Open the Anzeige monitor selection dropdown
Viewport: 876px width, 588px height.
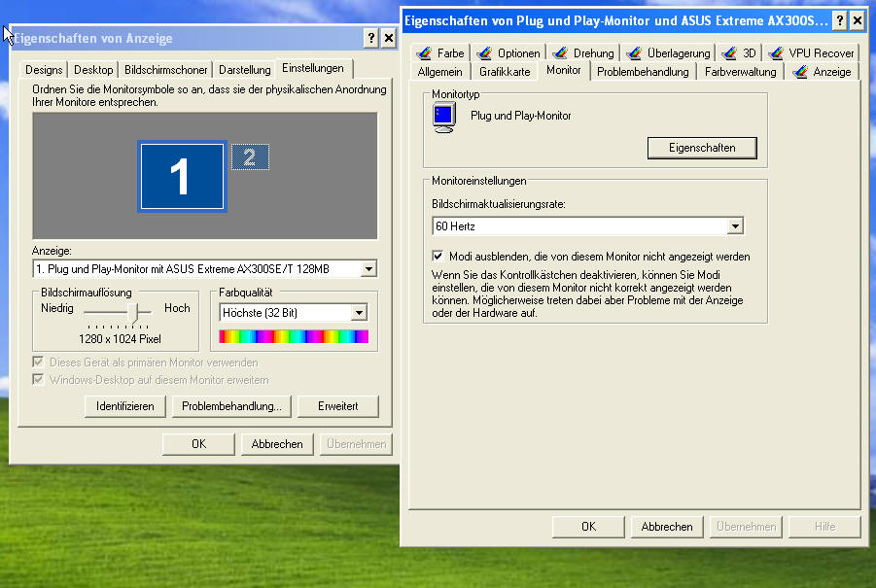(368, 269)
